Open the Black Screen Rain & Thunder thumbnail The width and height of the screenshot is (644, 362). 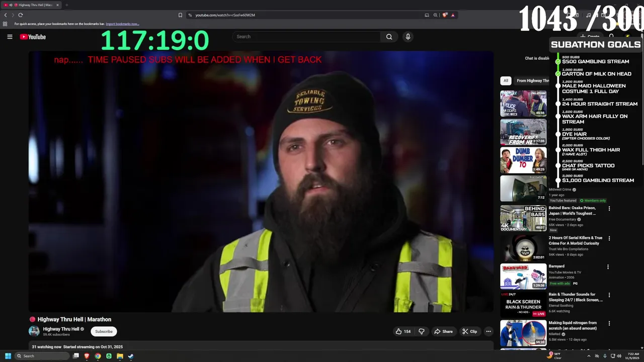point(523,304)
